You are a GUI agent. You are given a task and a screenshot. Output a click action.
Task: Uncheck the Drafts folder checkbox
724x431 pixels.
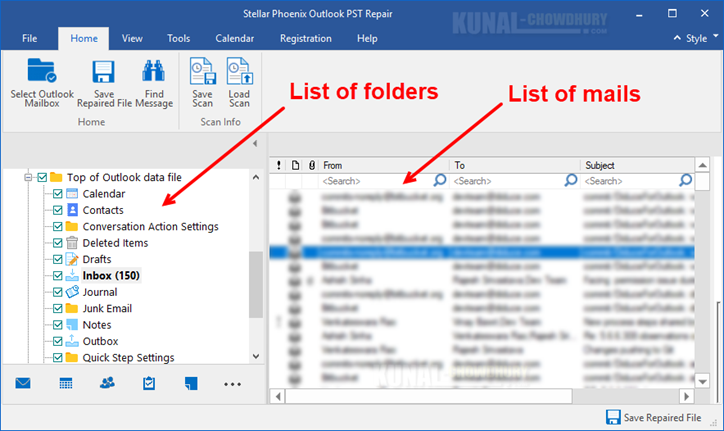[x=57, y=259]
